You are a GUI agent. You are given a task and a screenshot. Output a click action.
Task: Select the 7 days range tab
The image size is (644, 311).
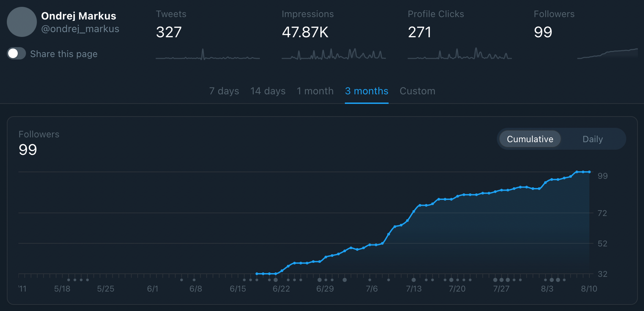point(224,91)
